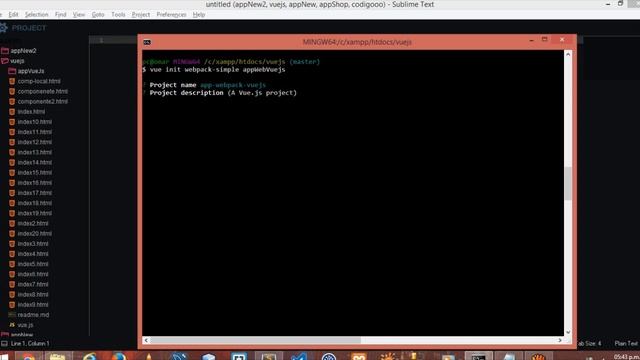Click terminal horizontal scrollbar left arrow

(146, 340)
